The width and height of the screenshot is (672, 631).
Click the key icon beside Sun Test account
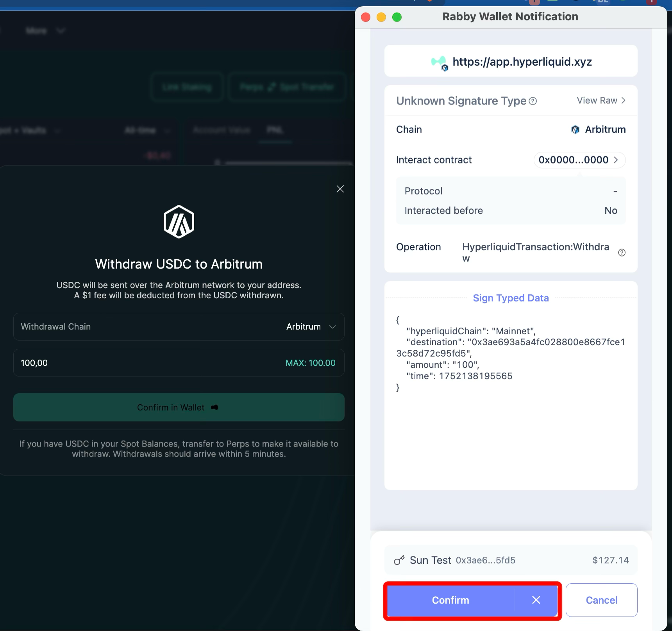point(399,560)
